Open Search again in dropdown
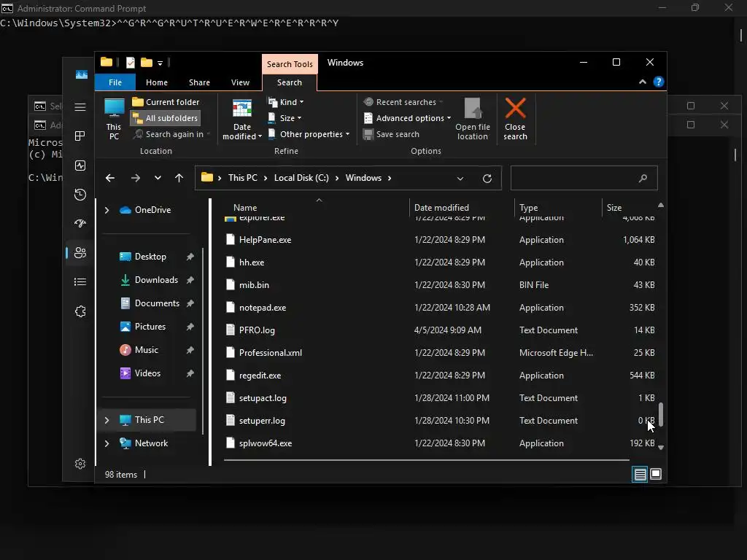This screenshot has width=747, height=560. click(x=171, y=134)
